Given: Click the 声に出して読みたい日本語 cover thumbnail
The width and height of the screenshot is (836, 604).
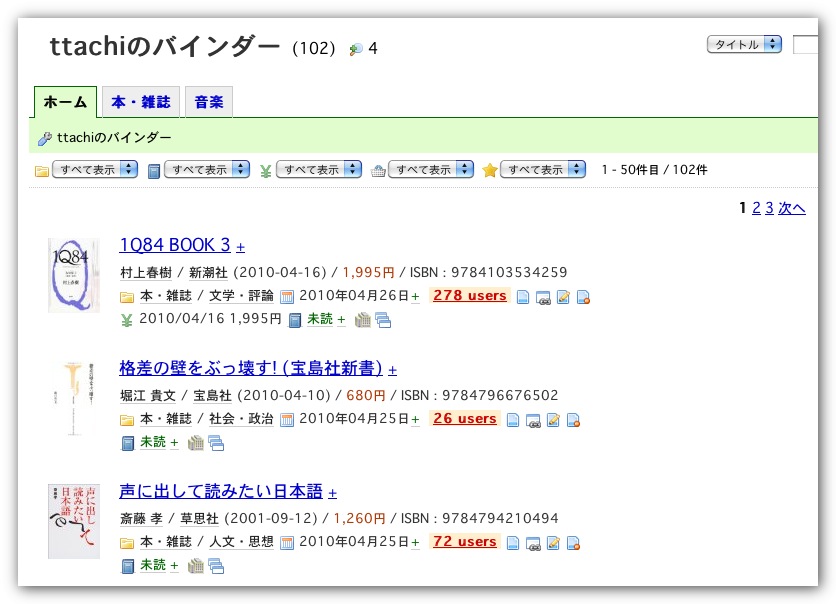Looking at the screenshot, I should (74, 522).
